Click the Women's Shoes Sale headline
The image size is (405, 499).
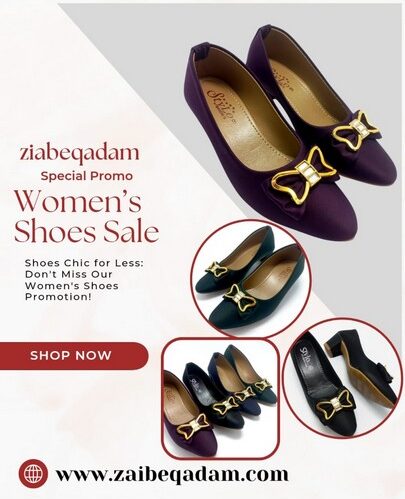tap(86, 217)
